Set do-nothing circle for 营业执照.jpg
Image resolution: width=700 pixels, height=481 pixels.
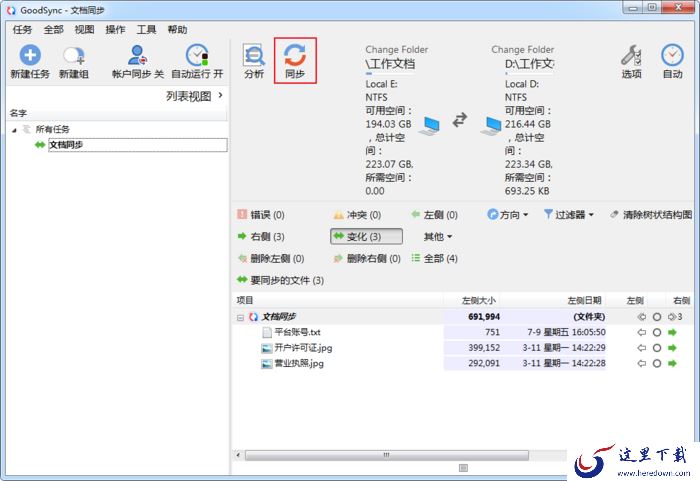click(x=657, y=364)
